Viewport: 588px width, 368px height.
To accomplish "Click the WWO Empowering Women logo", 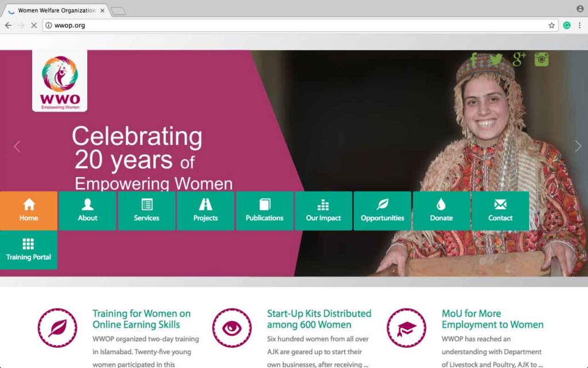I will [60, 81].
